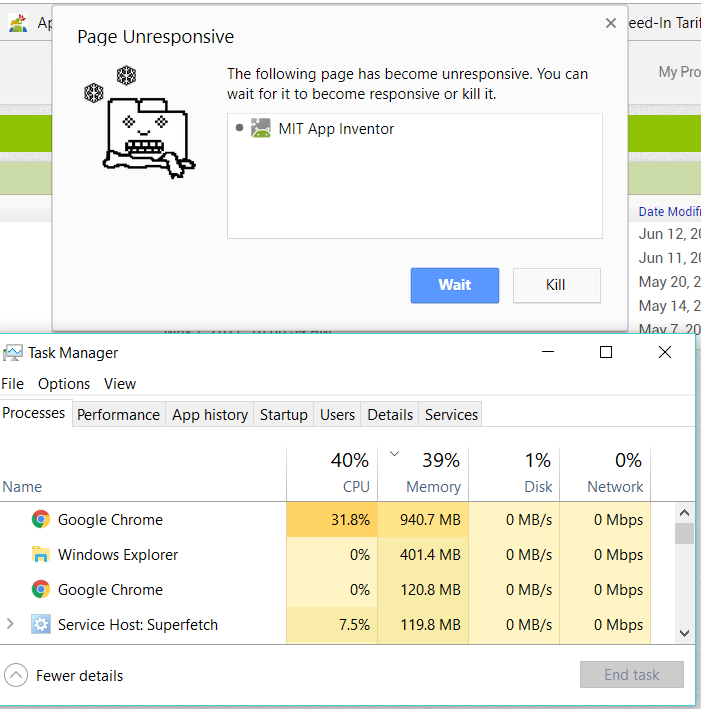701x709 pixels.
Task: Click the Kill button in the dialog
Action: [556, 285]
